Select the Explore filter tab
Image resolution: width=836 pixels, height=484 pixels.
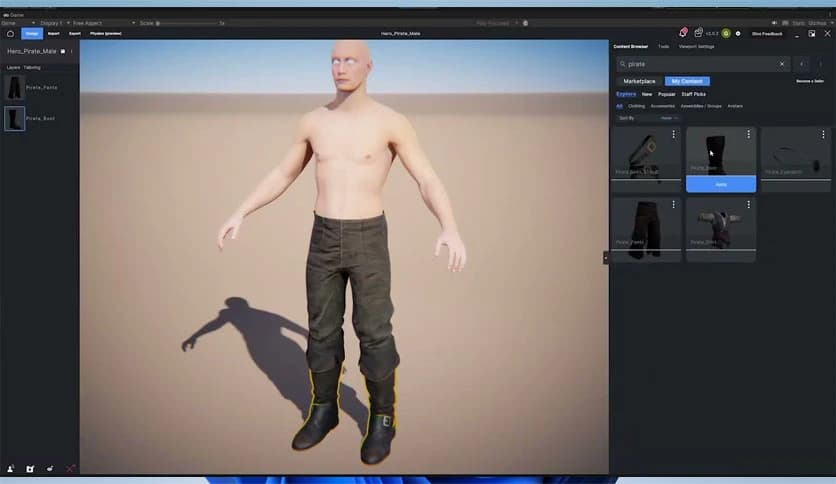(626, 94)
